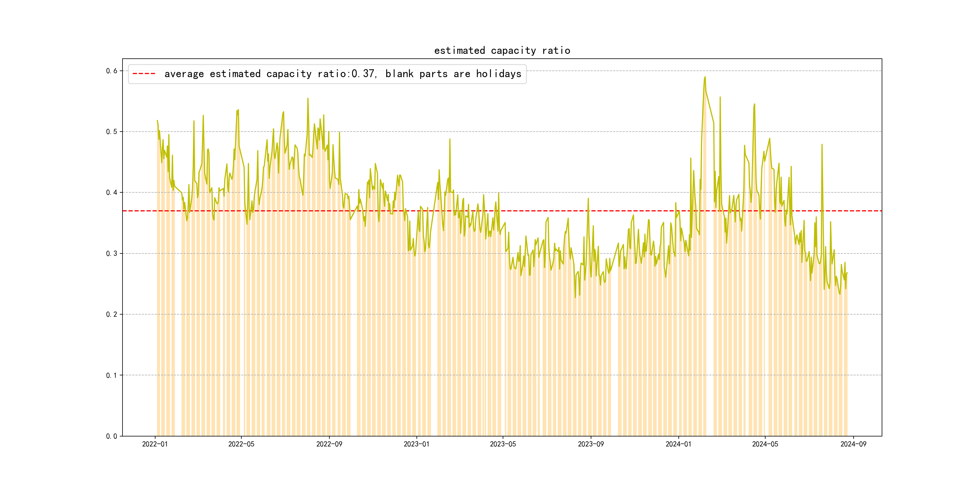This screenshot has height=490, width=980.
Task: Click the 2023-09 x-axis label
Action: [590, 444]
